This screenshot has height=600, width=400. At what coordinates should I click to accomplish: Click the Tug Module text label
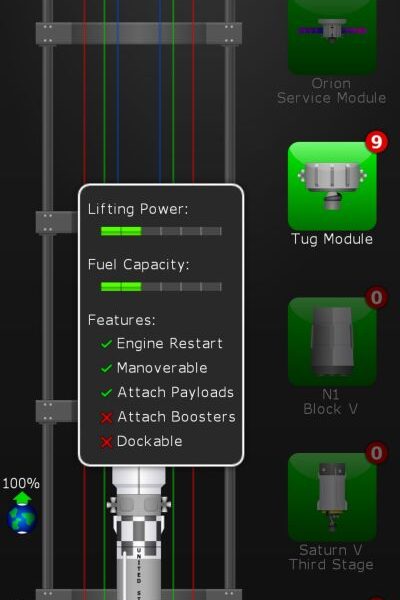(332, 239)
